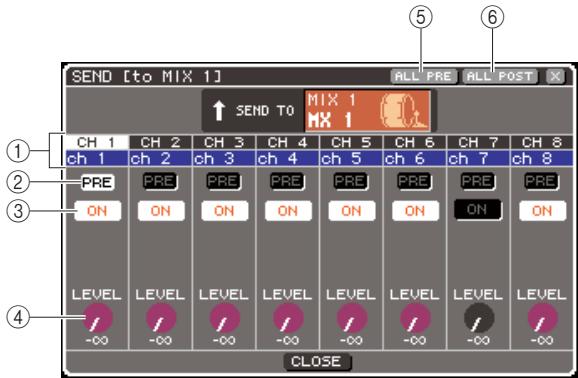Image resolution: width=578 pixels, height=378 pixels.
Task: Turn off send ON for CH 5
Action: [x=352, y=211]
